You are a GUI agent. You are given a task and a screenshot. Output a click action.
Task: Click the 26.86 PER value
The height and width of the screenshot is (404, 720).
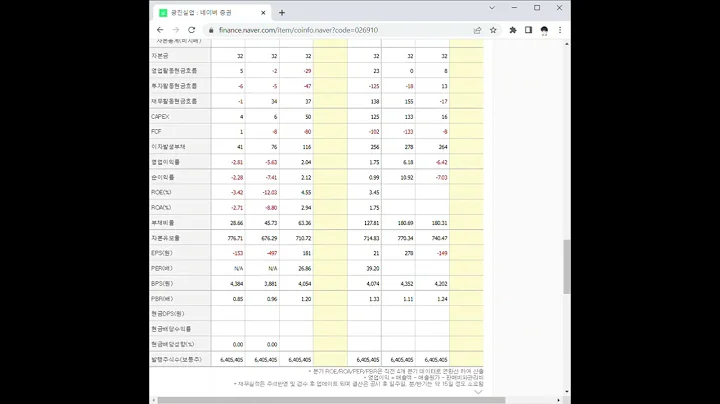304,269
